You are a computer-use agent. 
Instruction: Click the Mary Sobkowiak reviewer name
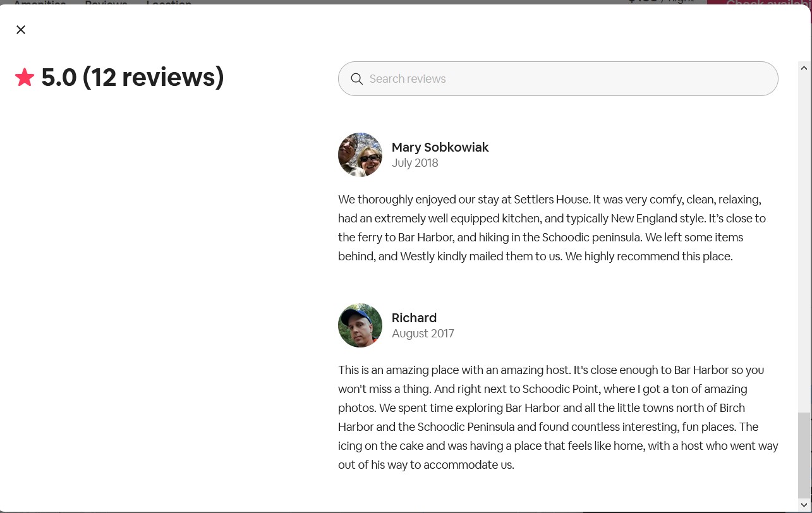[x=440, y=147]
